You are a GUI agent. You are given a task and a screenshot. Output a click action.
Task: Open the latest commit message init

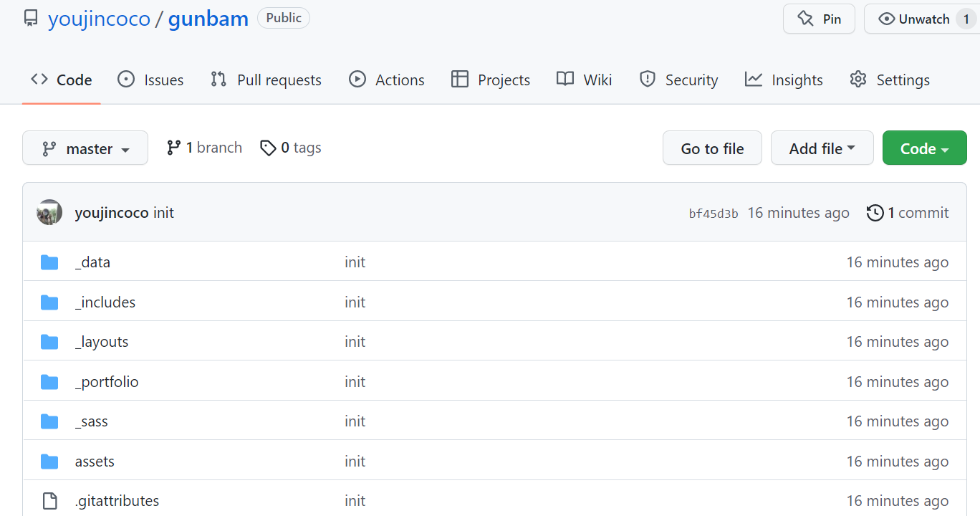(163, 213)
